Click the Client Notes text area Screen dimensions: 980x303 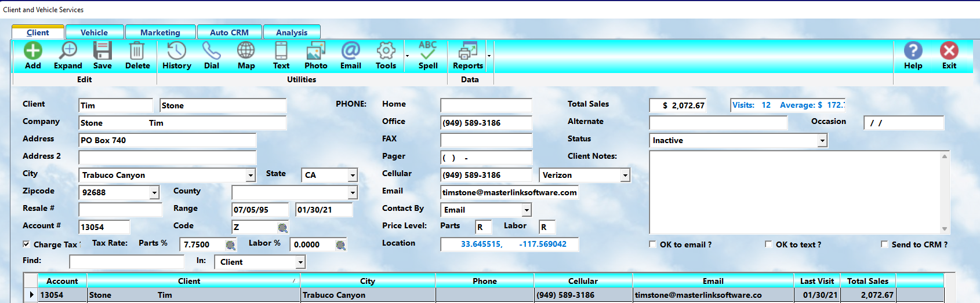pos(795,192)
